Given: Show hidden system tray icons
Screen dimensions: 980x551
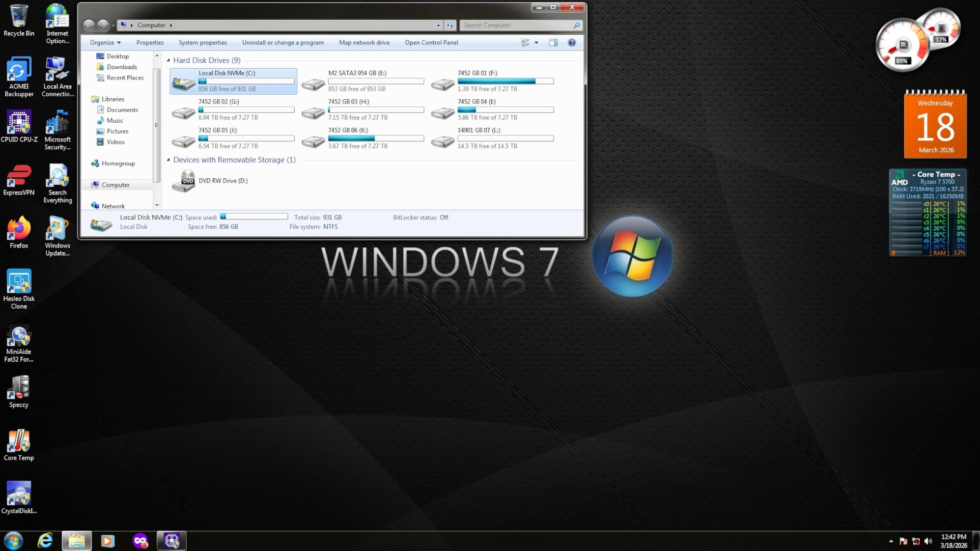Looking at the screenshot, I should click(x=891, y=541).
